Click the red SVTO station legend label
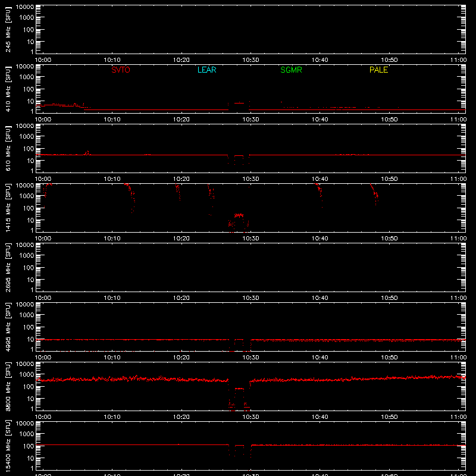 pyautogui.click(x=121, y=70)
